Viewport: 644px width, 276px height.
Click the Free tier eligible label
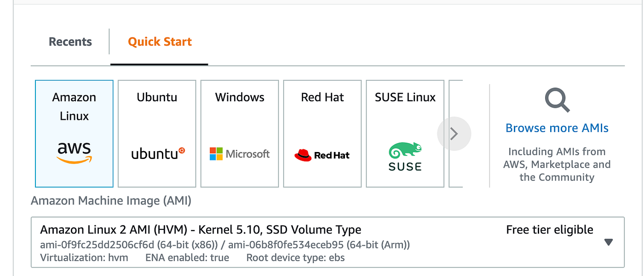click(x=549, y=230)
